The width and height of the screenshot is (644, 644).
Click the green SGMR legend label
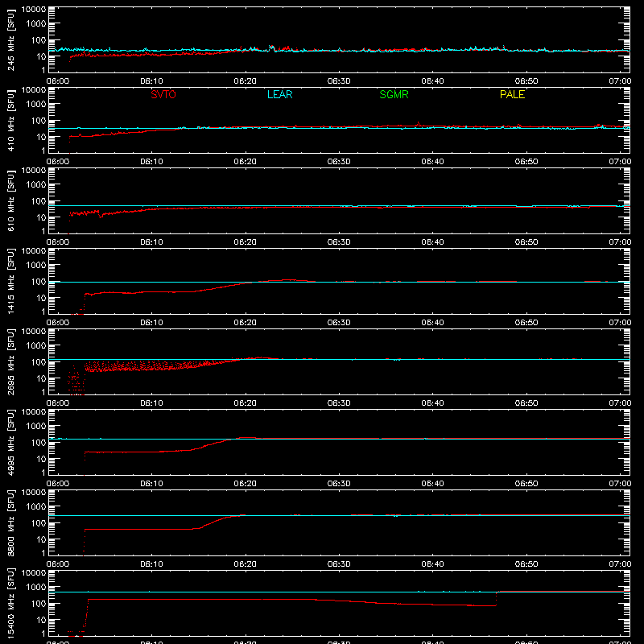(394, 94)
